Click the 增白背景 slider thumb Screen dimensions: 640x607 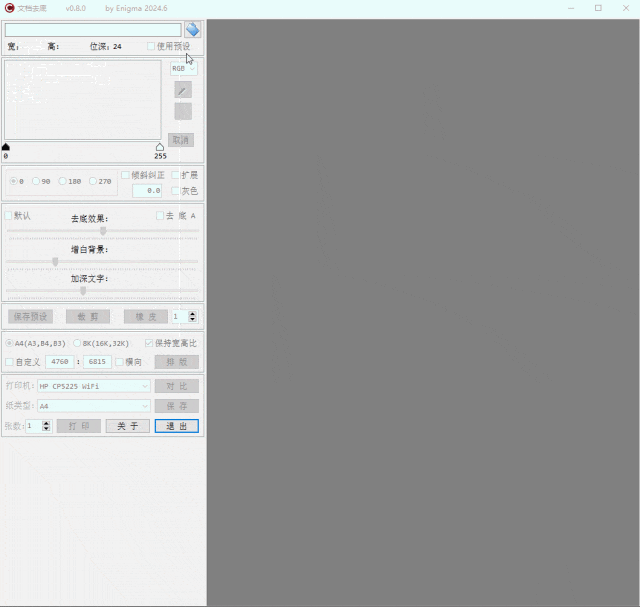pos(55,262)
